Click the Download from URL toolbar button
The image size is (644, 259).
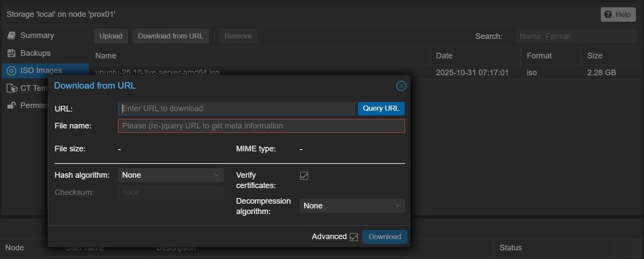coord(170,36)
